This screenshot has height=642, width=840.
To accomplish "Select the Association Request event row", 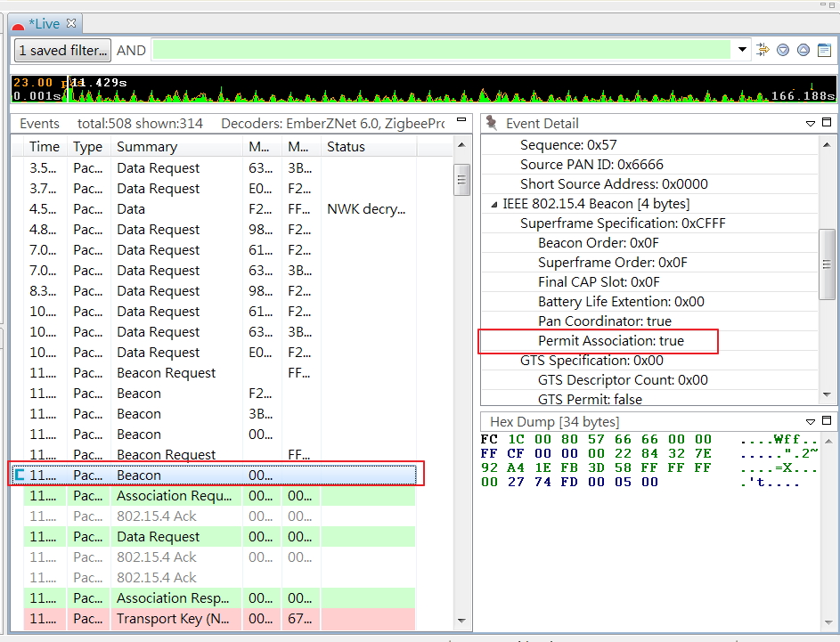I will [173, 496].
